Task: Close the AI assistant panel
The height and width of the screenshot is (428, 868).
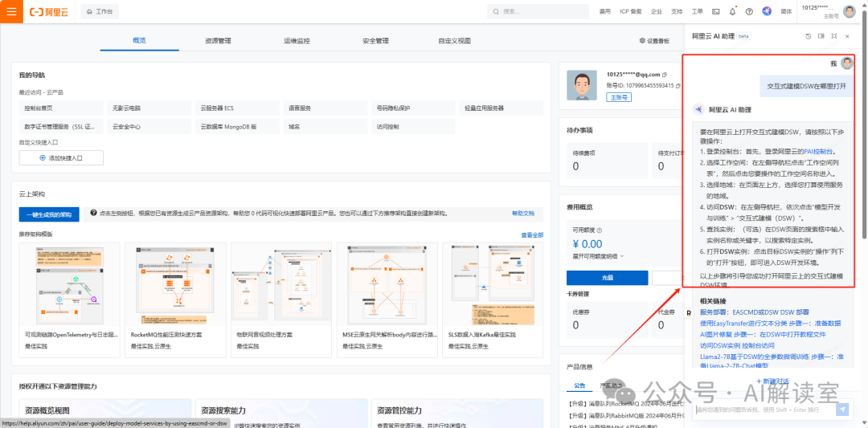Action: [x=847, y=36]
